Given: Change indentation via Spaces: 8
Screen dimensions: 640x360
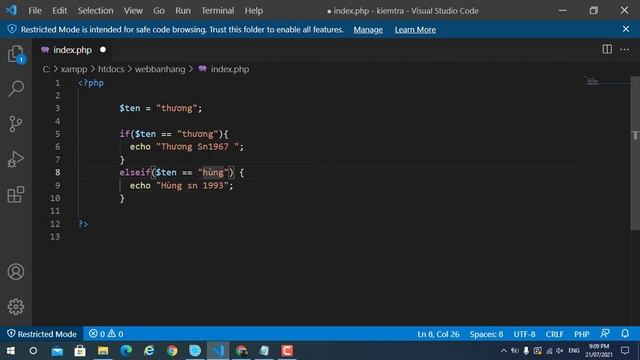Looking at the screenshot, I should tap(486, 334).
